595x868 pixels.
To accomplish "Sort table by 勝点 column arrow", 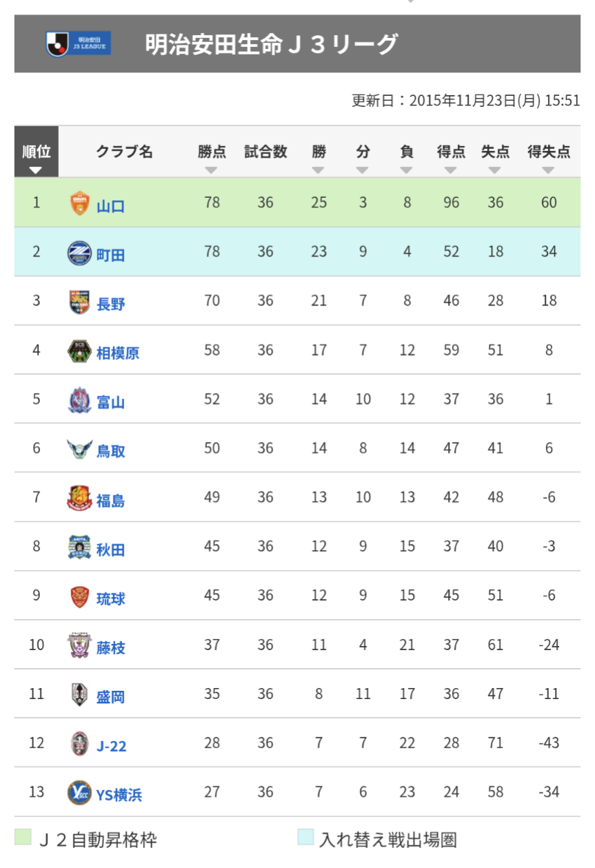I will (x=212, y=170).
